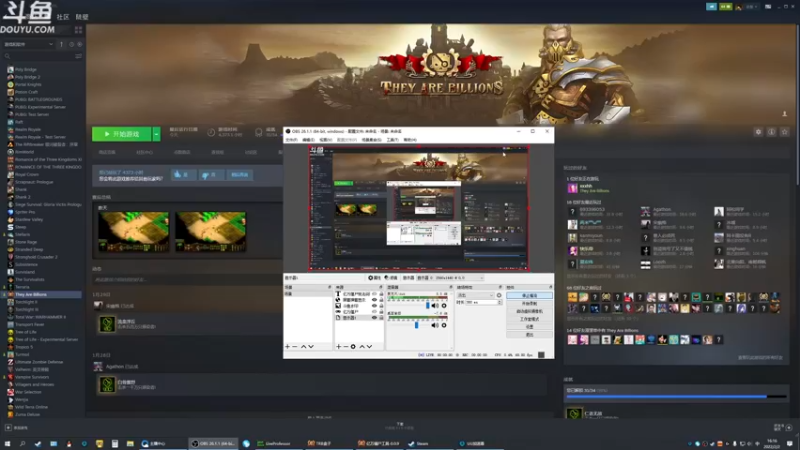
Task: Click thumbs-up recommend button in Steam
Action: [x=182, y=174]
